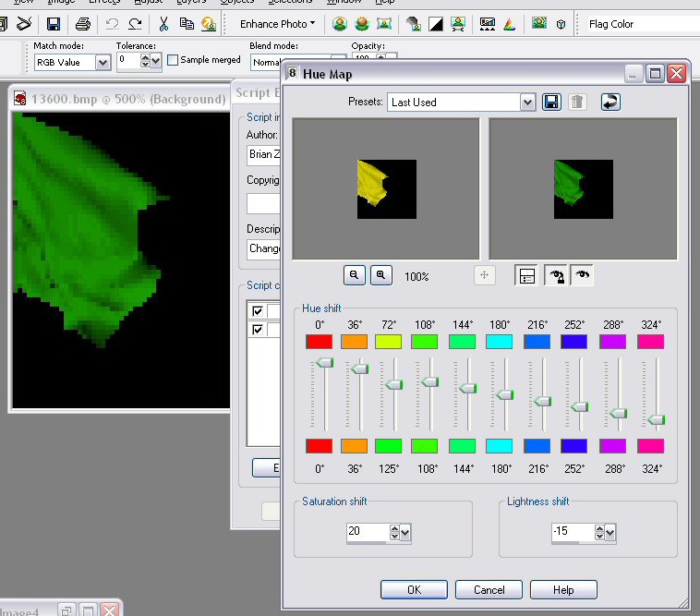Click OK to apply the Hue Map
The height and width of the screenshot is (616, 700).
pyautogui.click(x=413, y=589)
